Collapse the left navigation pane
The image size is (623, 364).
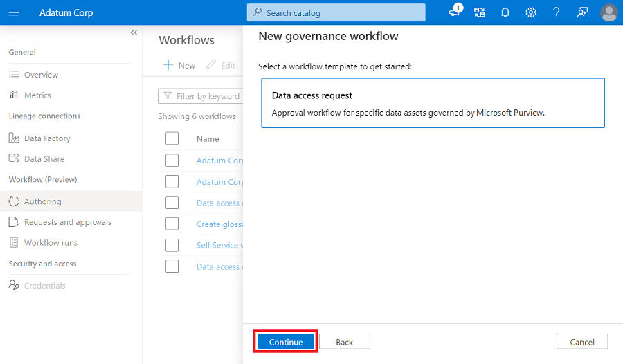[x=134, y=33]
